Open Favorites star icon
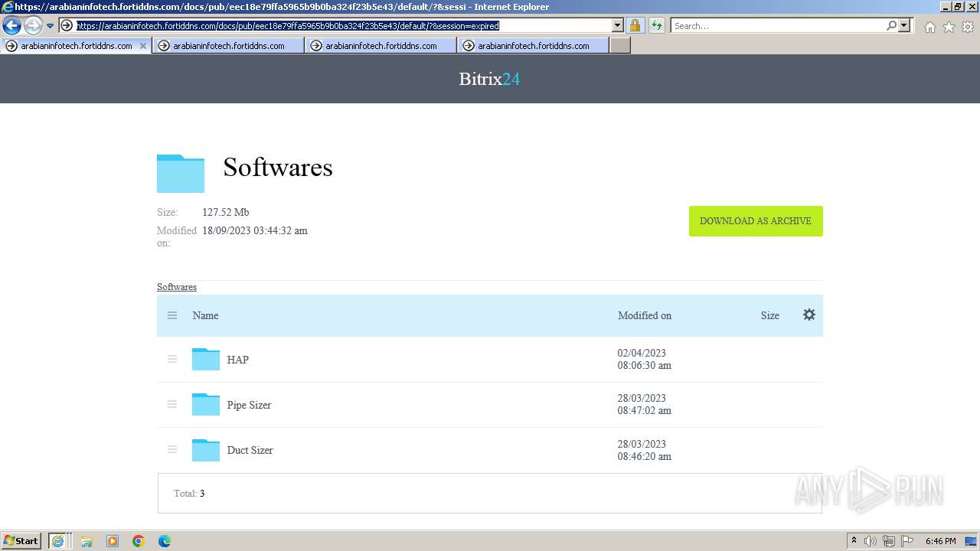Screen dimensions: 980x551 (949, 27)
